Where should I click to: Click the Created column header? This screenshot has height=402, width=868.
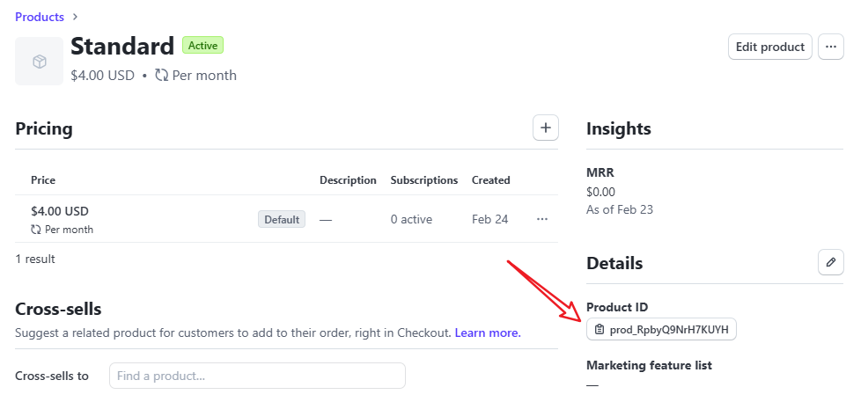(491, 180)
